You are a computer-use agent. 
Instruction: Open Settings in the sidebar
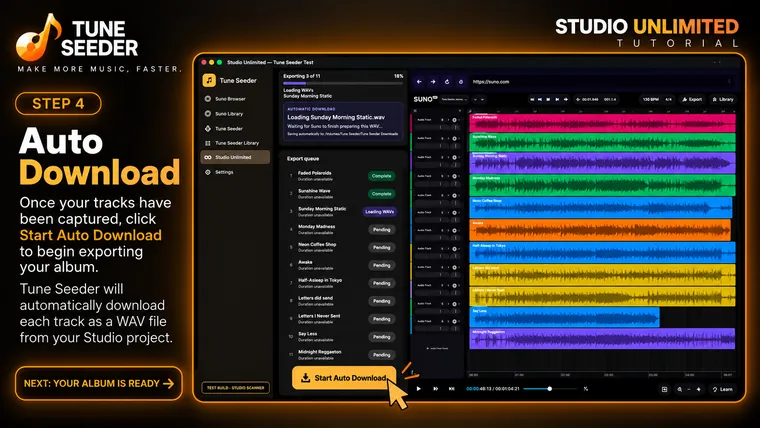(235, 172)
